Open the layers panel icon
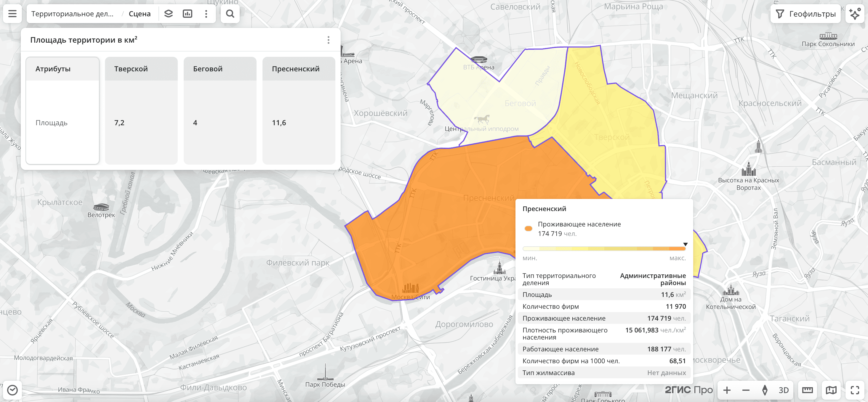868x402 pixels. (169, 14)
